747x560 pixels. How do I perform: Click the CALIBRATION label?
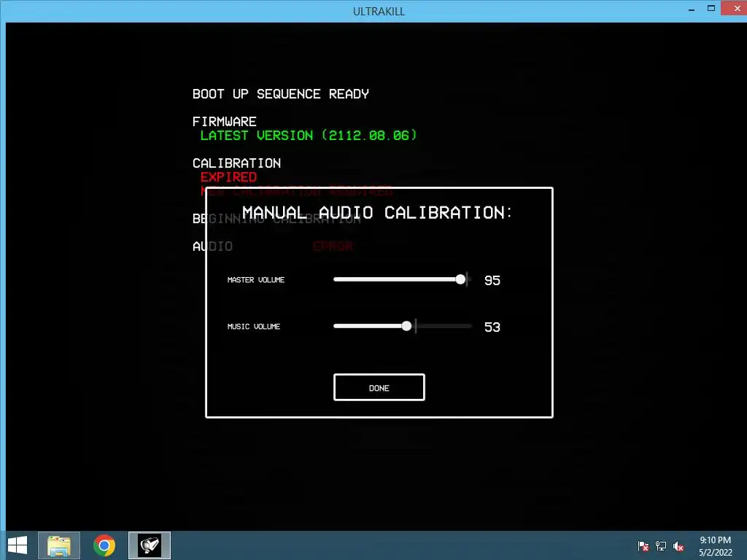(237, 163)
